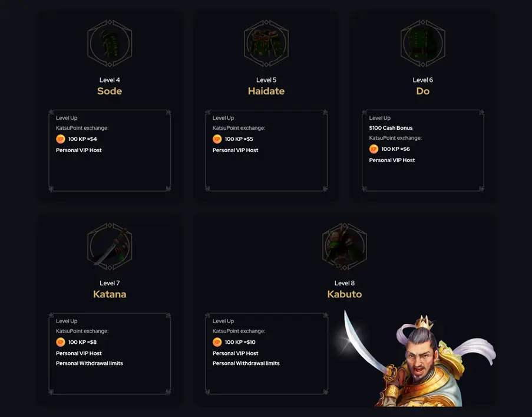Image resolution: width=532 pixels, height=417 pixels.
Task: Select the Sode level title
Action: click(110, 91)
